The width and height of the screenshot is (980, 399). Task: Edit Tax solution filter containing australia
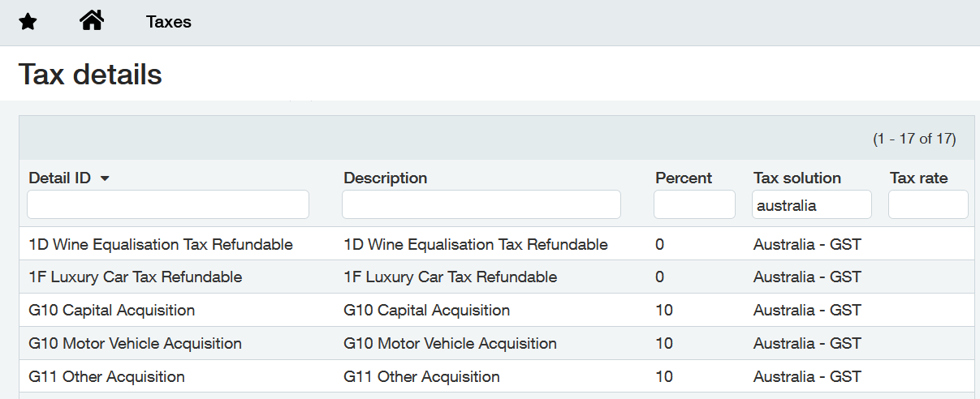click(x=812, y=204)
